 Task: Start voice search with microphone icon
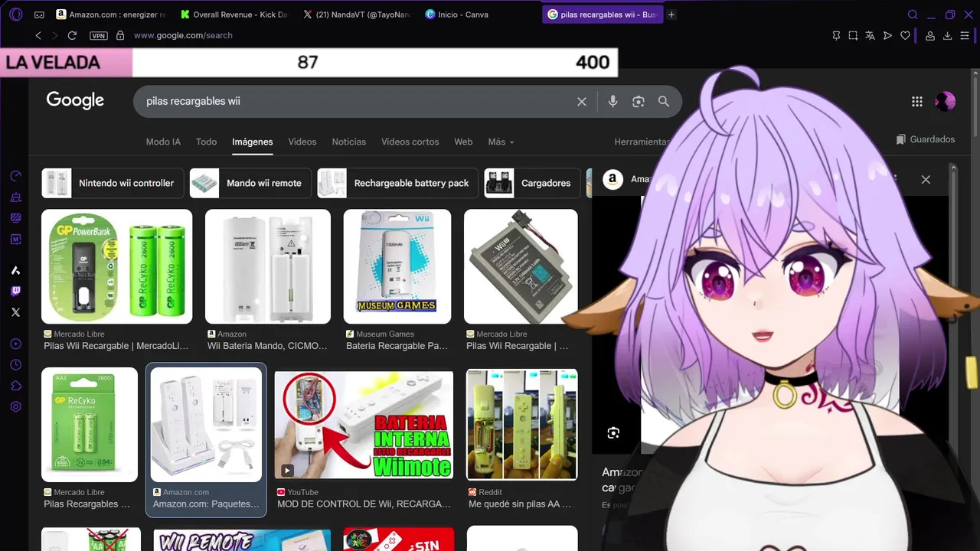612,101
